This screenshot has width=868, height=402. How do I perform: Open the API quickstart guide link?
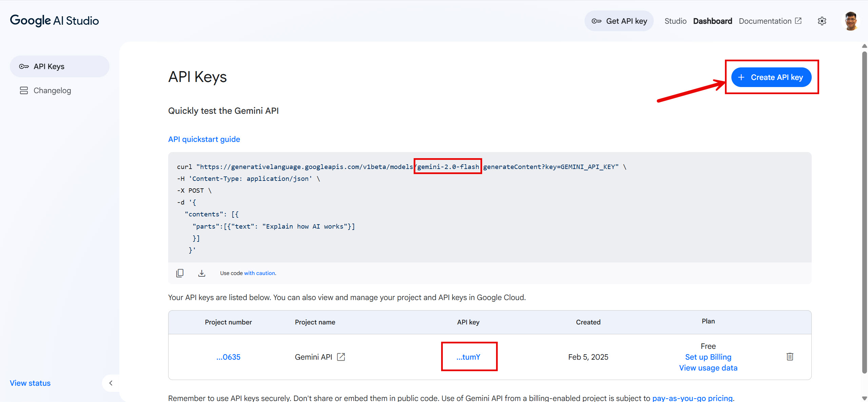[x=204, y=139]
